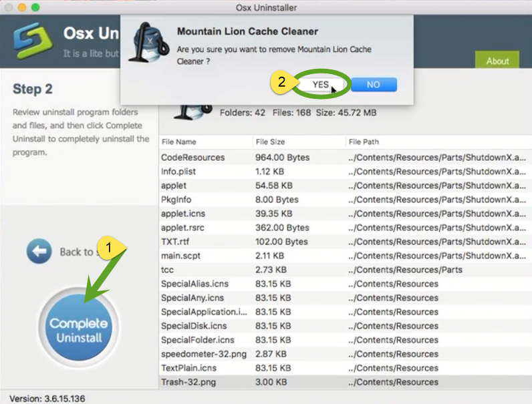532x404 pixels.
Task: Click the app icon beside Folders: 42
Action: pos(192,112)
